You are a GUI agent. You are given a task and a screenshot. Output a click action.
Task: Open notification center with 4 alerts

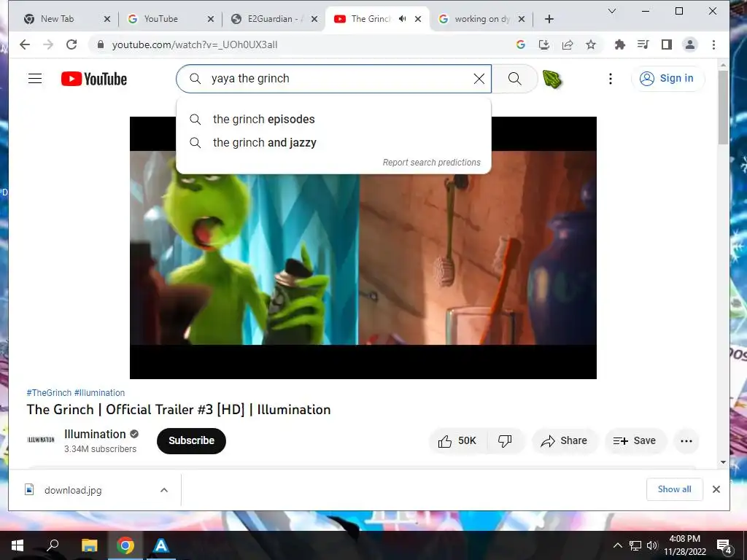[x=724, y=546]
